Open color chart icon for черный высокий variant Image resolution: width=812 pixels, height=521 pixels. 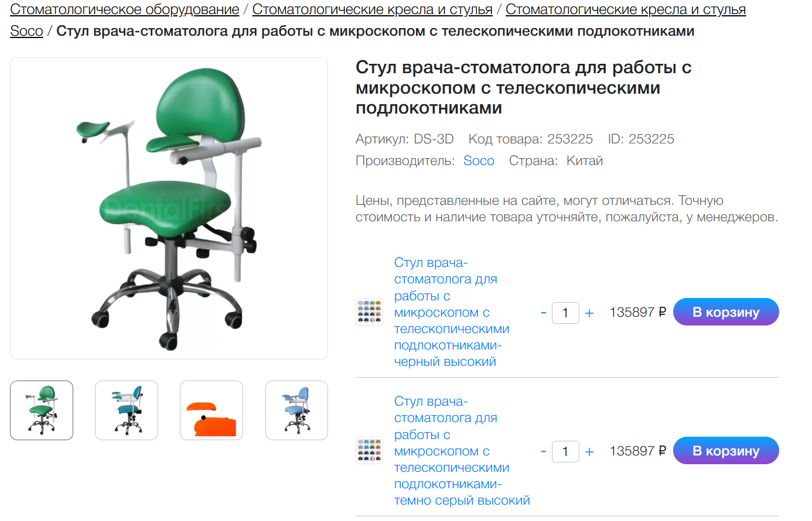(369, 312)
